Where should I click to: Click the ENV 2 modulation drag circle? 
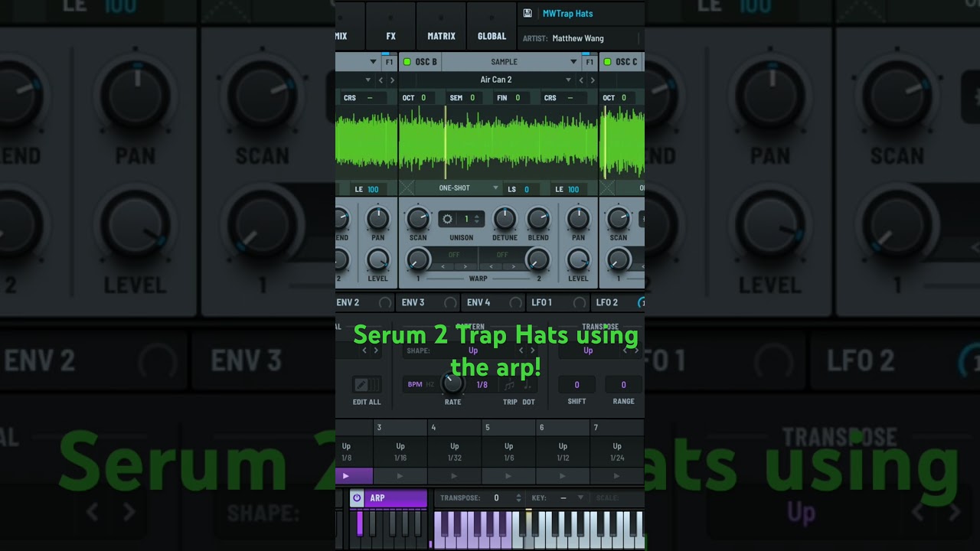coord(385,303)
